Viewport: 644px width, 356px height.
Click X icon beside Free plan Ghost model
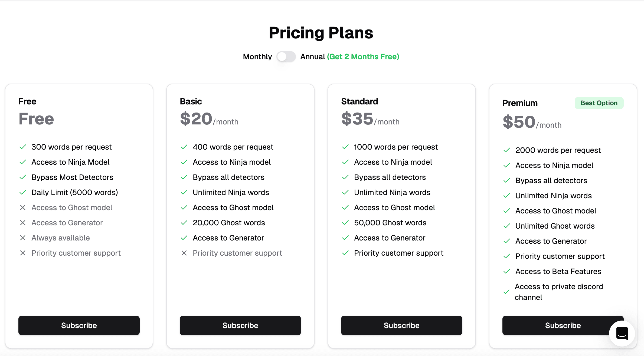point(23,207)
